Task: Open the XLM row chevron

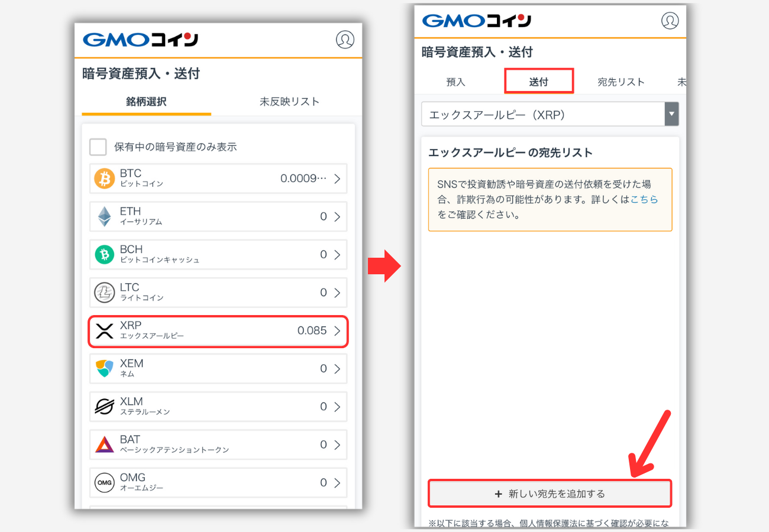Action: [337, 407]
